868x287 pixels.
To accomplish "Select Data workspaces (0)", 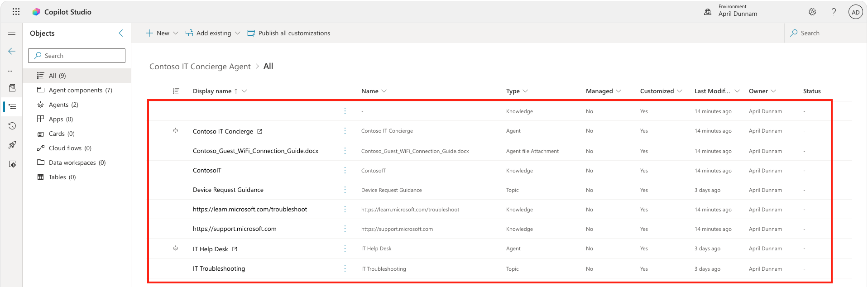I will click(77, 163).
